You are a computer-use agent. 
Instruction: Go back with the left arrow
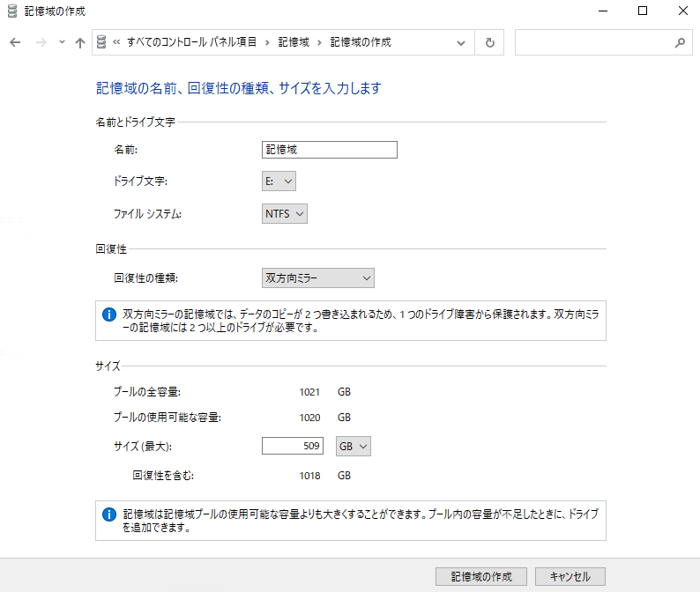coord(15,42)
